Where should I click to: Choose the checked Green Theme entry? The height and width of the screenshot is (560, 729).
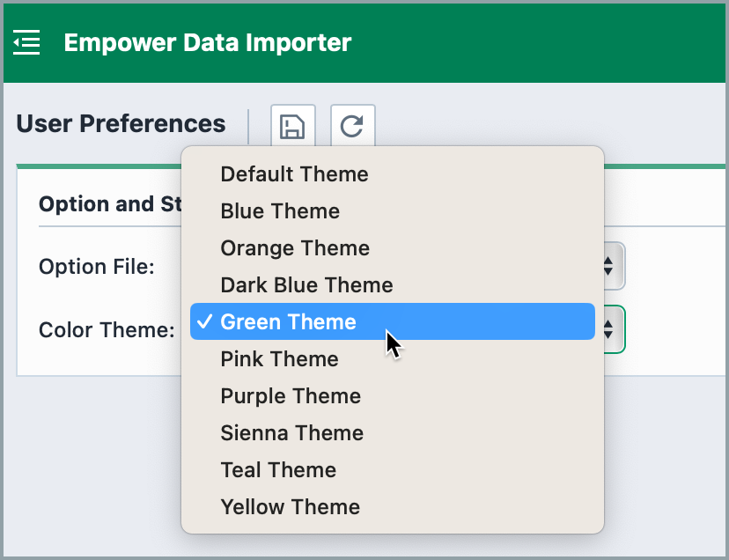(x=393, y=321)
